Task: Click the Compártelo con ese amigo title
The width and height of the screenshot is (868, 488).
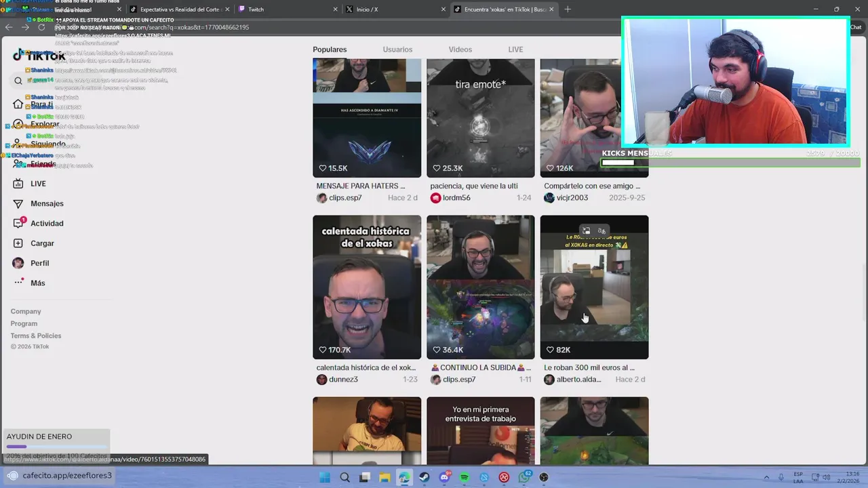Action: click(x=592, y=186)
